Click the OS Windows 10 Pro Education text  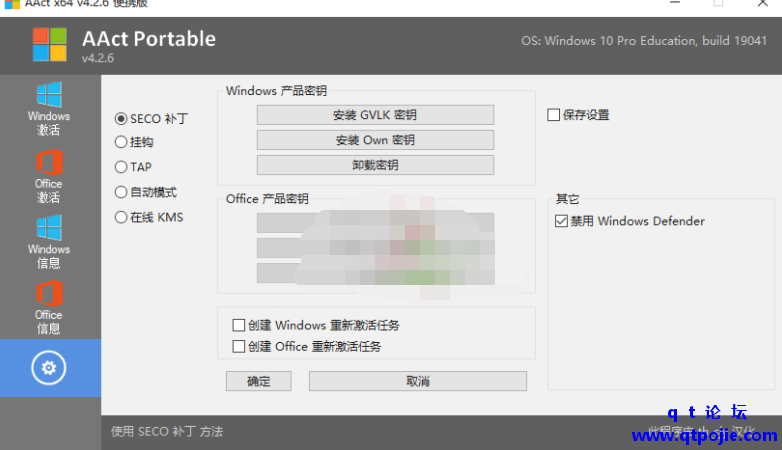[644, 41]
